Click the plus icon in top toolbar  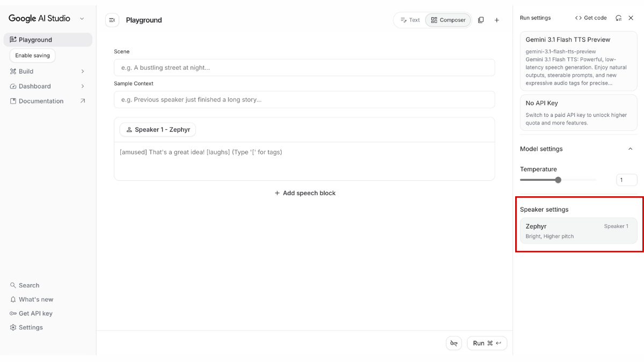(x=496, y=20)
